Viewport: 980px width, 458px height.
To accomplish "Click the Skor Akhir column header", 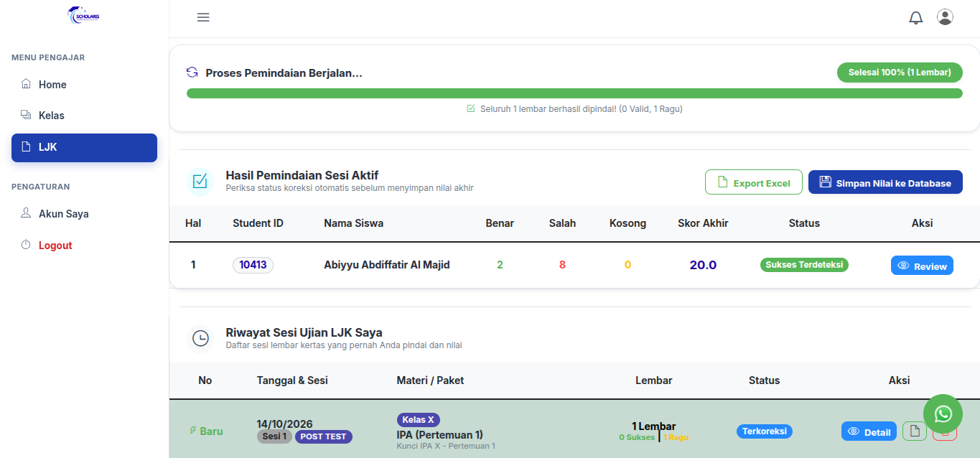I will pyautogui.click(x=703, y=223).
